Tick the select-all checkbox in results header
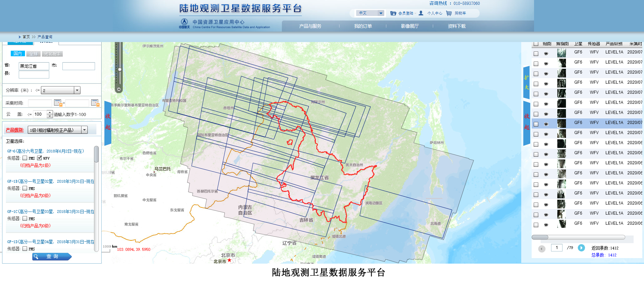 536,44
